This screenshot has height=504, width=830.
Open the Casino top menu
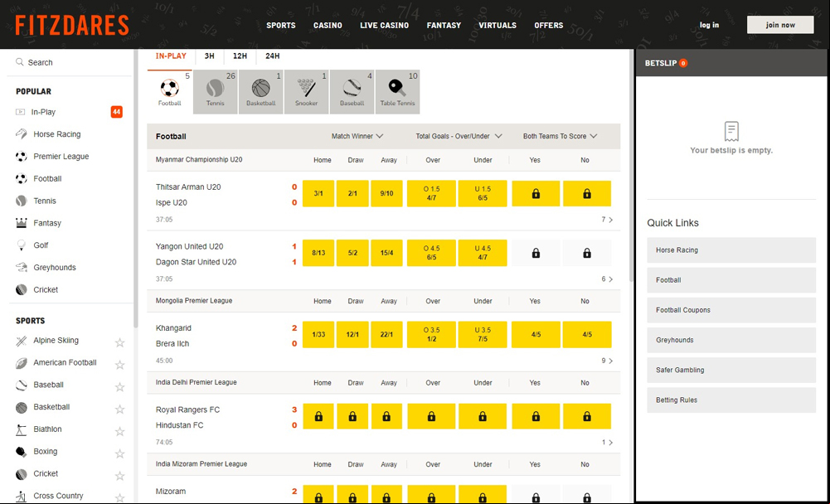[x=328, y=25]
